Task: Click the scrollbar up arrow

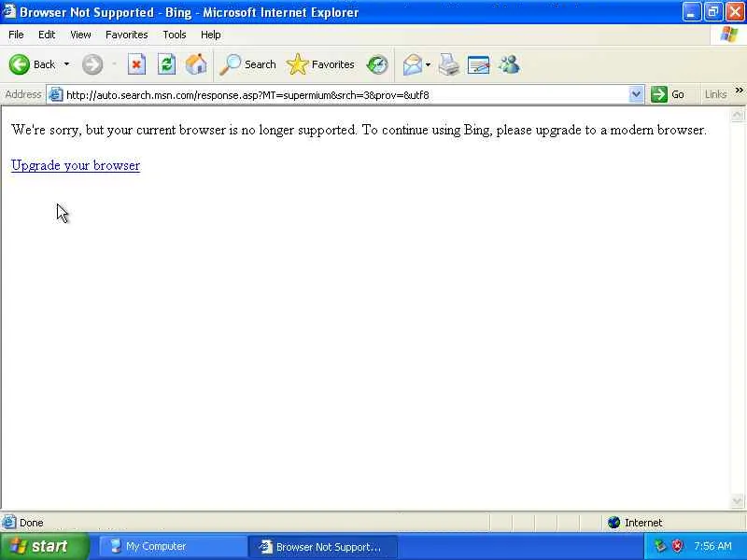Action: tap(738, 115)
